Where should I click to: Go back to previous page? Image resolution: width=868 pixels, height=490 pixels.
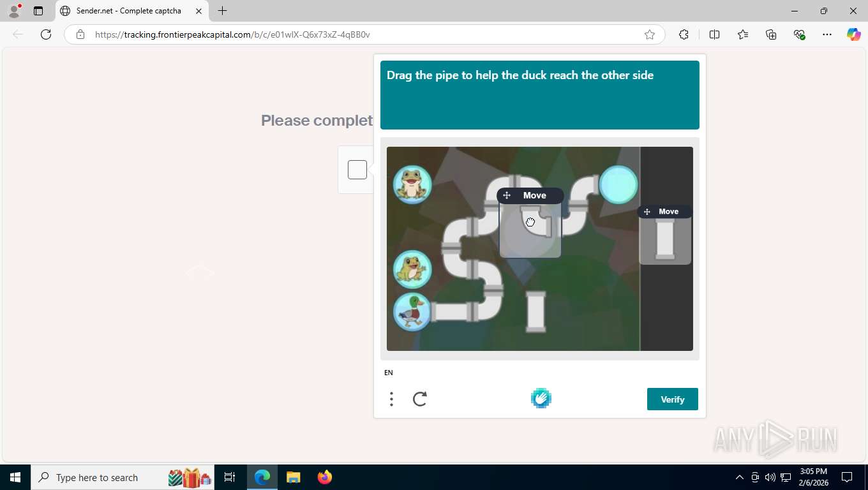pyautogui.click(x=18, y=34)
